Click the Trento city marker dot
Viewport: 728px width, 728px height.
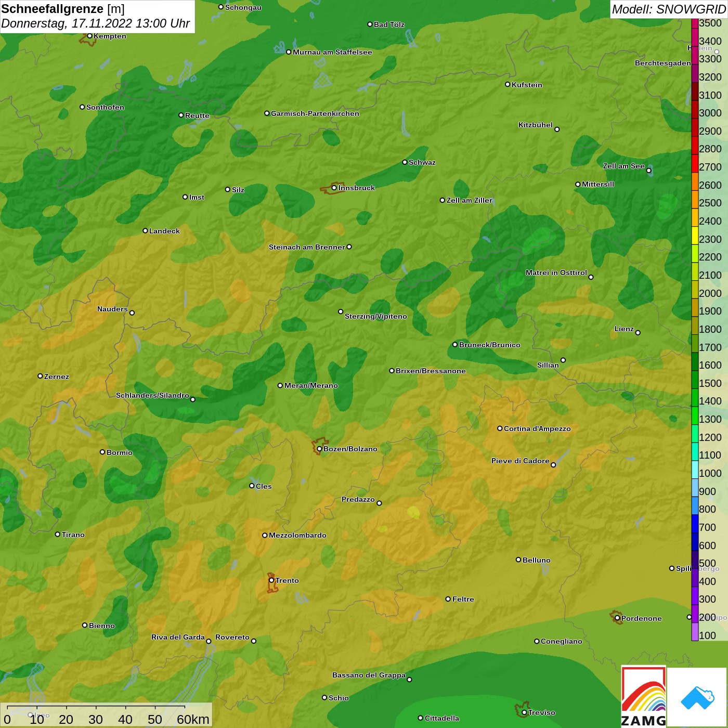[271, 580]
